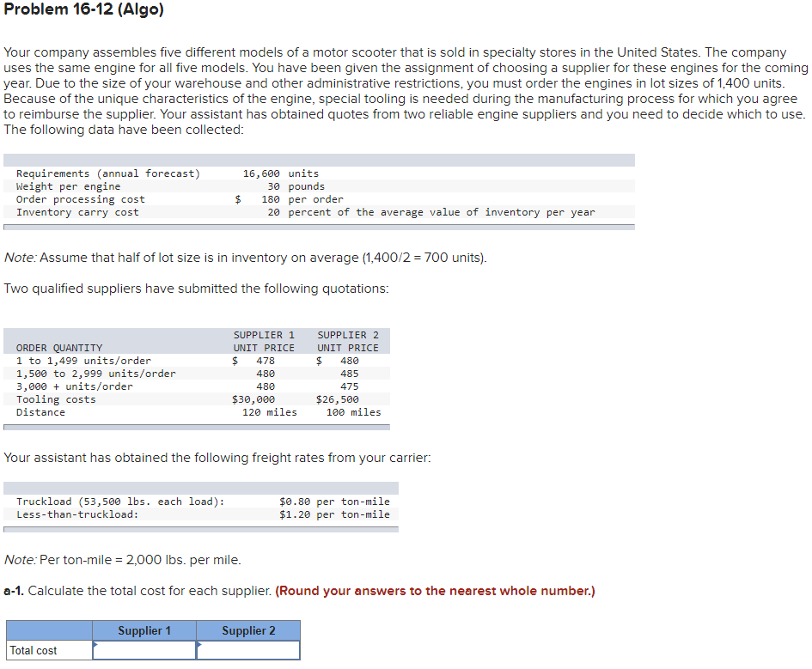812x669 pixels.
Task: Click the Total cost row label
Action: point(34,650)
